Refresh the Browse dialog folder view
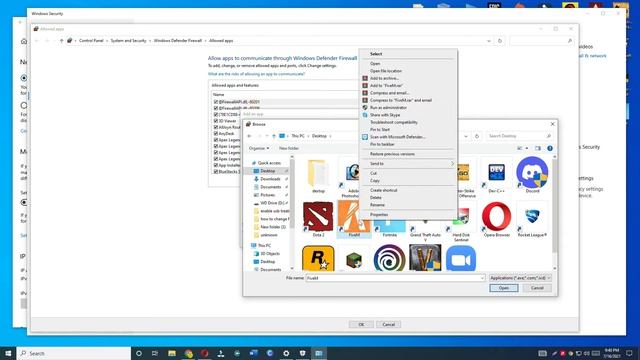The image size is (640, 360). pyautogui.click(x=477, y=136)
